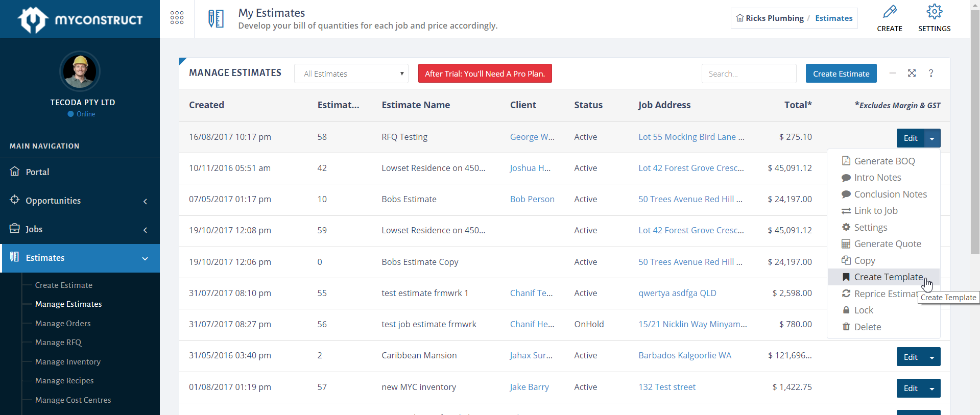Select Generate Quote option

pyautogui.click(x=883, y=244)
